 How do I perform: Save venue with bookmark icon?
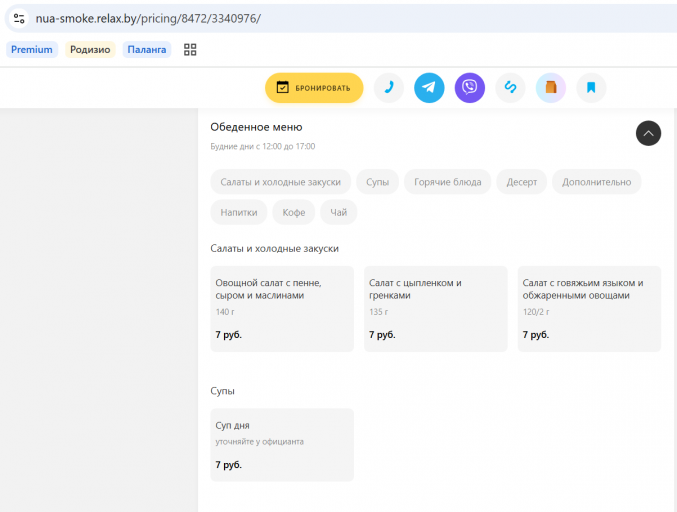point(591,88)
